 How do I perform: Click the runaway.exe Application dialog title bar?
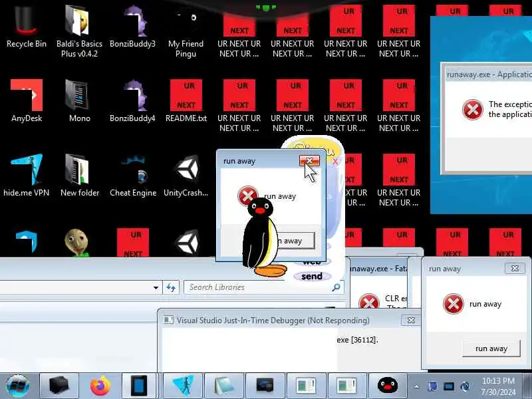pos(489,74)
